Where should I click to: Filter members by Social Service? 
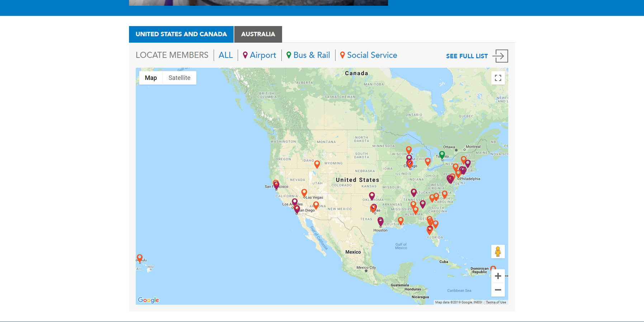[x=368, y=55]
